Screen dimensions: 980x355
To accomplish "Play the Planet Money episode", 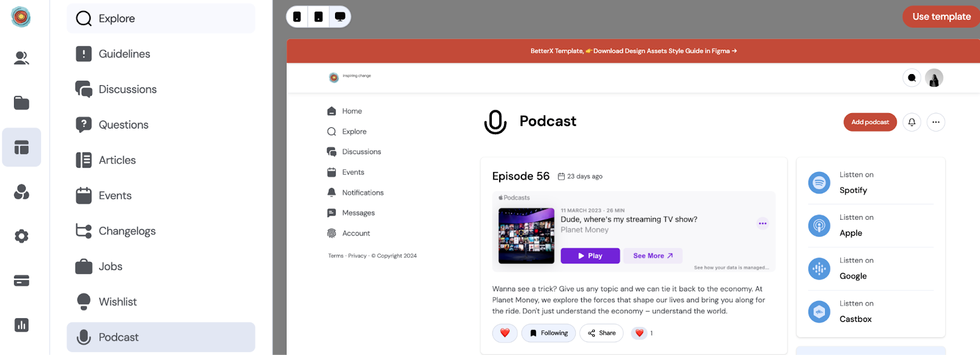I will (590, 256).
